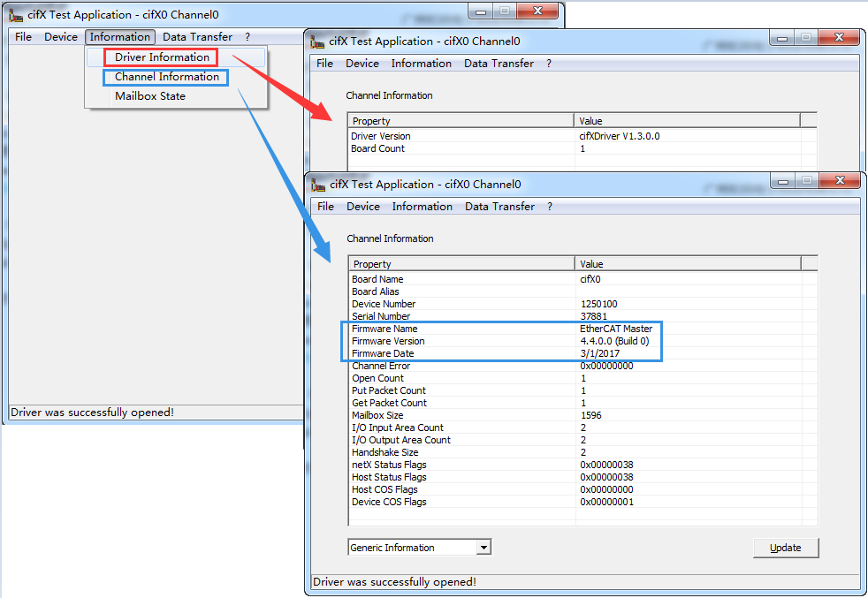Click the cifX app icon in the middle window title bar

tap(317, 42)
